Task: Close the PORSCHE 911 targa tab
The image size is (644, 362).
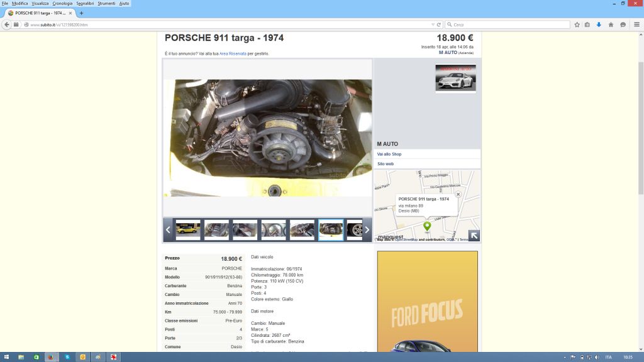Action: coord(70,13)
